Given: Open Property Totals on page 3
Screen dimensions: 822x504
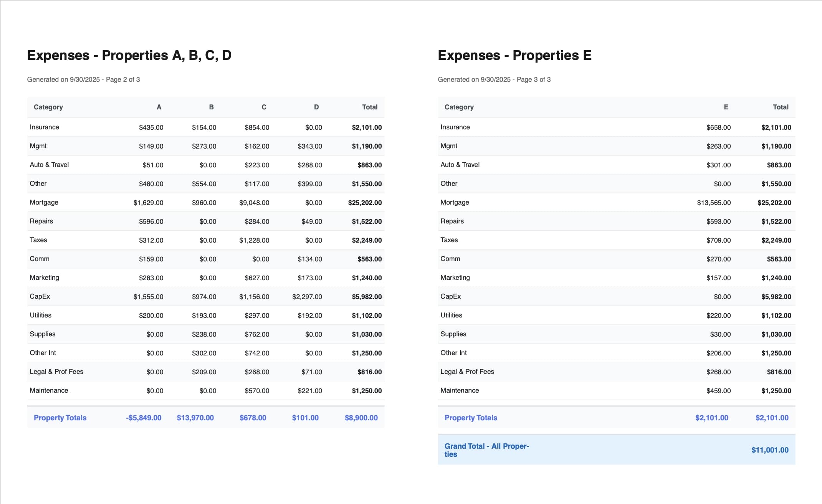Looking at the screenshot, I should [471, 418].
